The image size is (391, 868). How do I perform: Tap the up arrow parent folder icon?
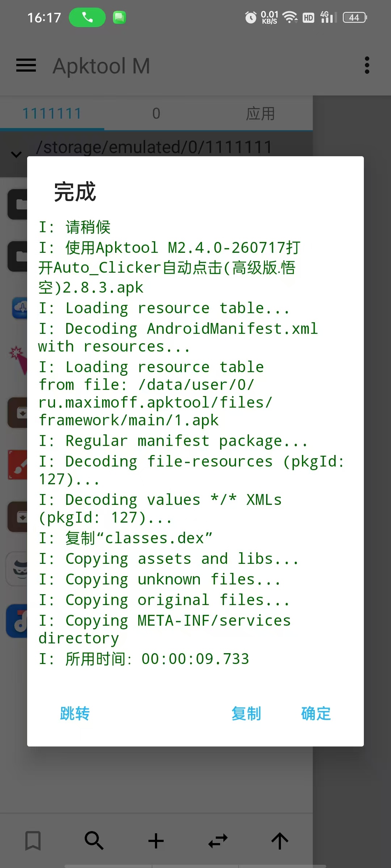click(280, 841)
